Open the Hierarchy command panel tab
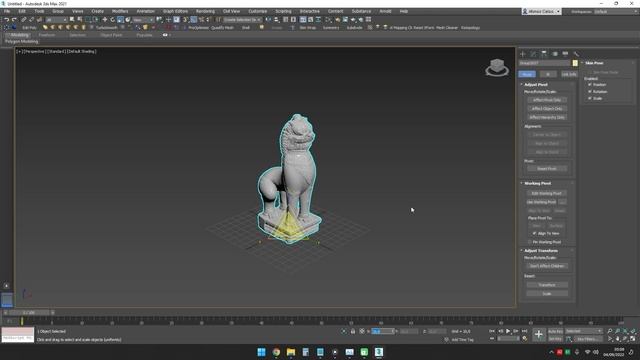Viewport: 640px width, 360px height. [x=544, y=54]
